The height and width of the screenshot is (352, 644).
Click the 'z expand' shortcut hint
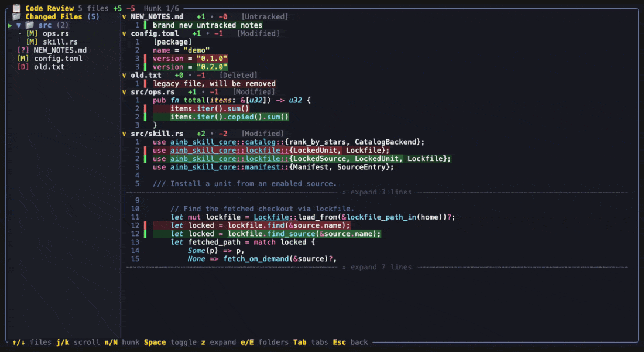(x=218, y=342)
